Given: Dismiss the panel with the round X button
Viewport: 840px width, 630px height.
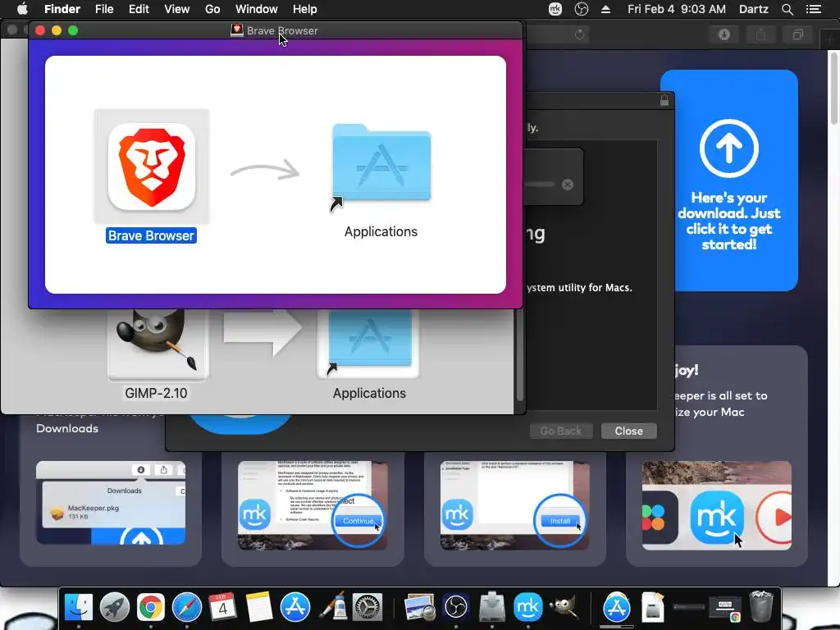Looking at the screenshot, I should 568,185.
